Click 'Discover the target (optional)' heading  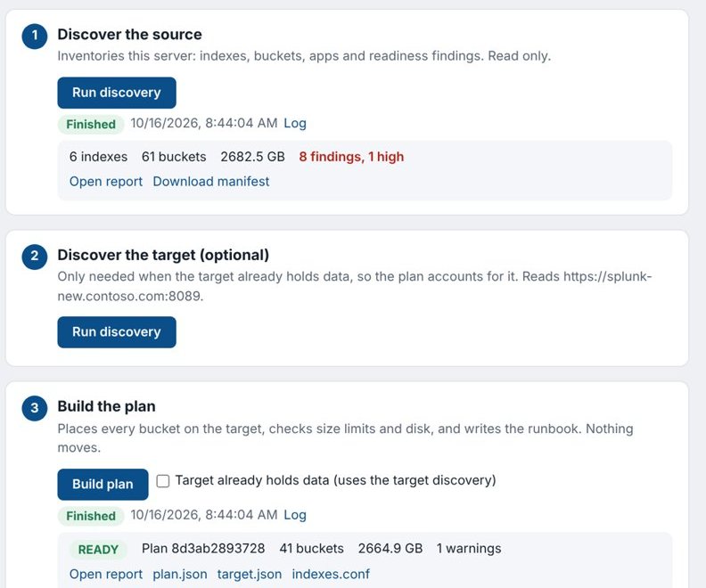click(163, 255)
